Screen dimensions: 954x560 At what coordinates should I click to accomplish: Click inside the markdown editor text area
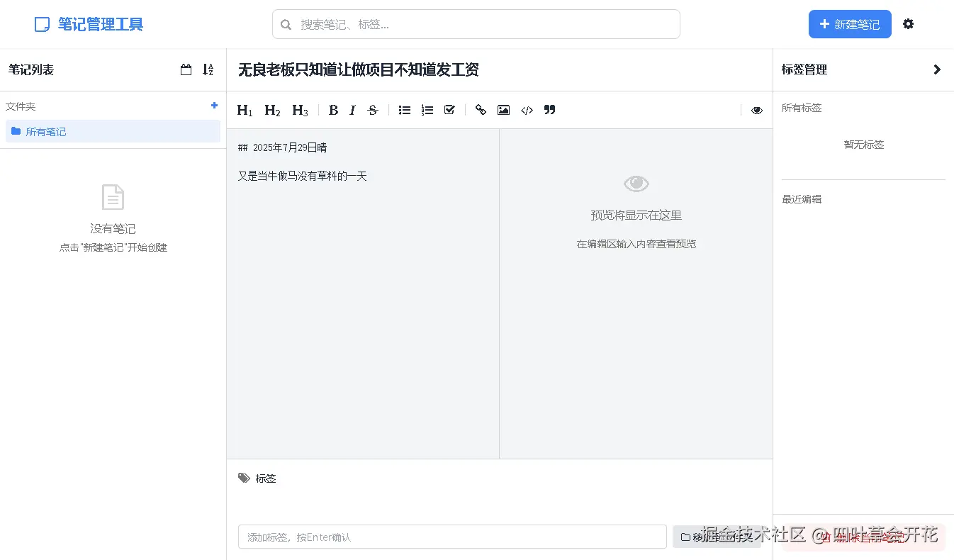tap(363, 293)
